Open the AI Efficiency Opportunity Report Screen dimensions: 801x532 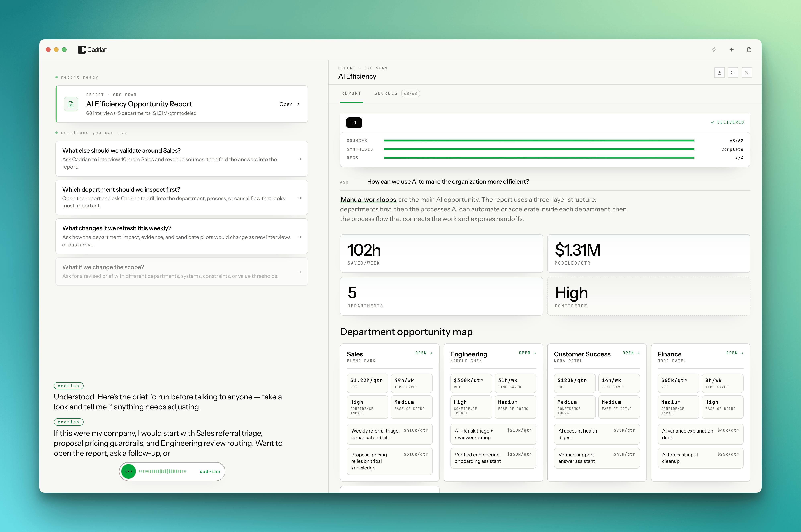(x=289, y=104)
